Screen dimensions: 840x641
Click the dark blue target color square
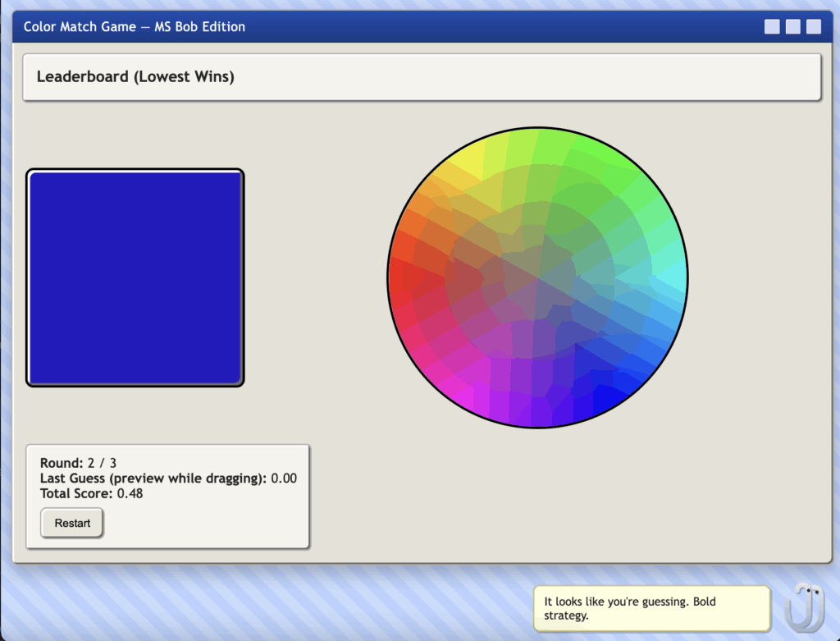click(x=135, y=277)
